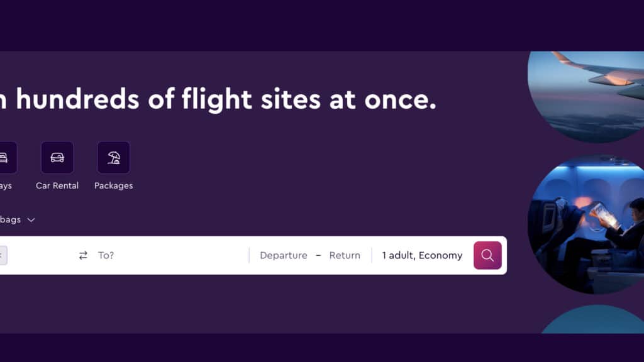Click the Car Rental text label
The width and height of the screenshot is (644, 362).
[x=57, y=185]
